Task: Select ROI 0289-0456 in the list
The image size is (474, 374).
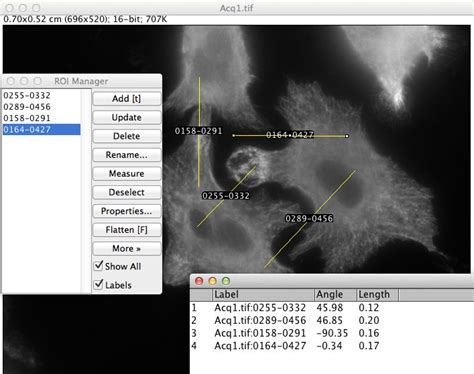Action: tap(41, 107)
